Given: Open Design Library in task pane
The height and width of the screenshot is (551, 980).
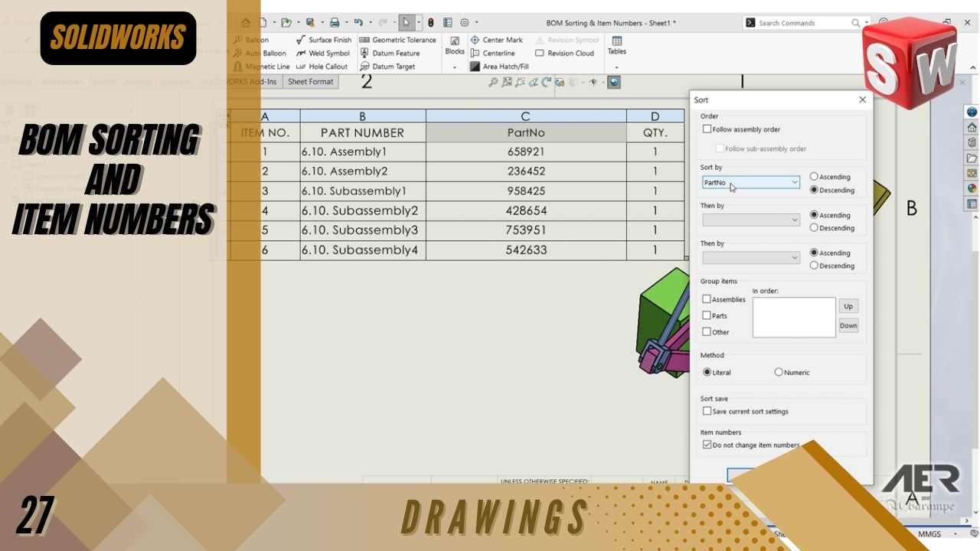Looking at the screenshot, I should tap(972, 142).
